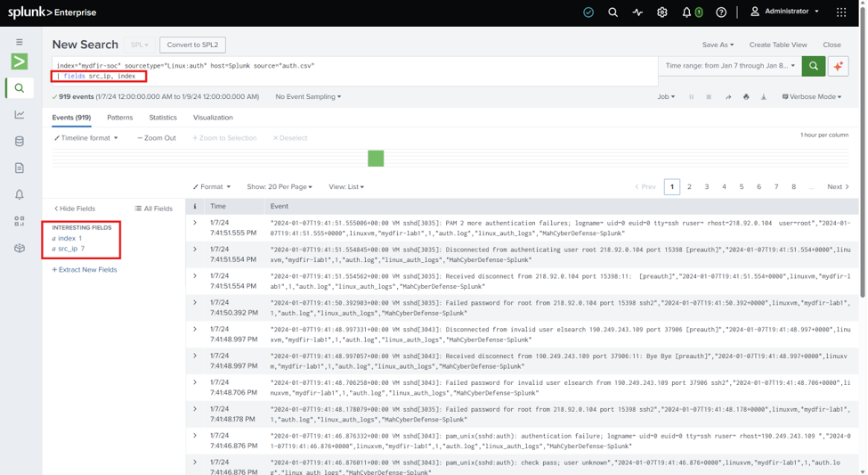Open the sidebar Analytics chart icon
This screenshot has height=475, width=868.
[20, 115]
